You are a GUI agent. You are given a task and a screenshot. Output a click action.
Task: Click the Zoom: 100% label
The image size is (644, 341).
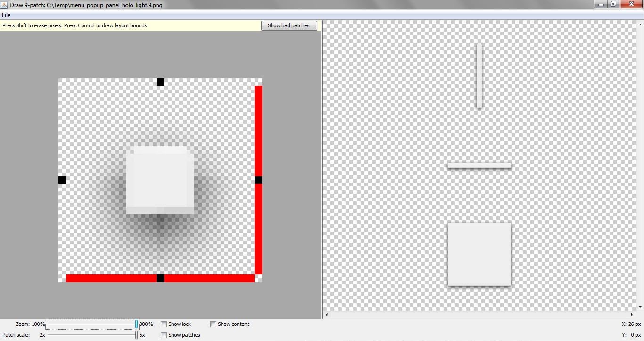click(x=30, y=324)
